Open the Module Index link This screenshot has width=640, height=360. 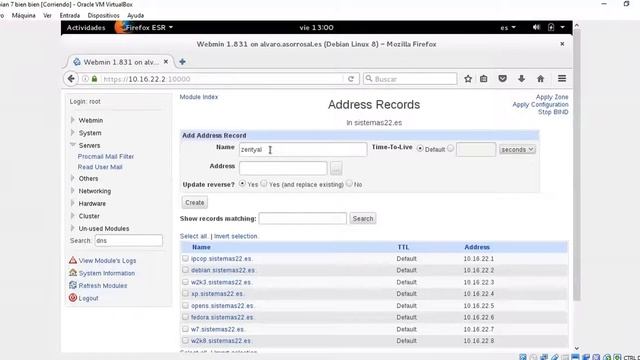[199, 97]
